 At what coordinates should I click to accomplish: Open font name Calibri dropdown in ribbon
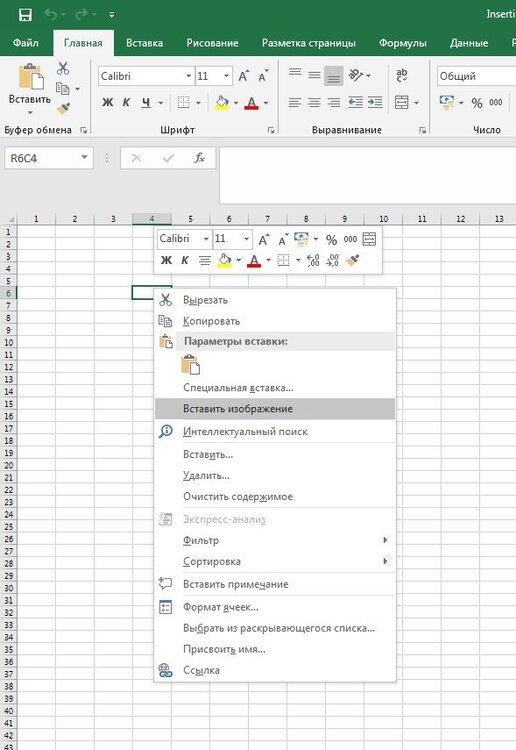tap(188, 76)
